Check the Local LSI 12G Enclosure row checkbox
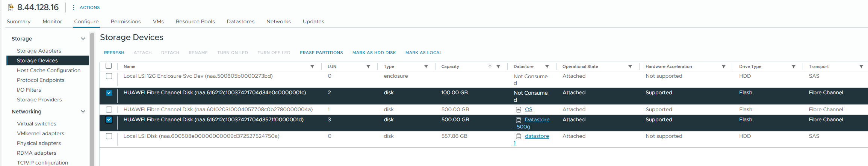The image size is (868, 166). pyautogui.click(x=109, y=76)
